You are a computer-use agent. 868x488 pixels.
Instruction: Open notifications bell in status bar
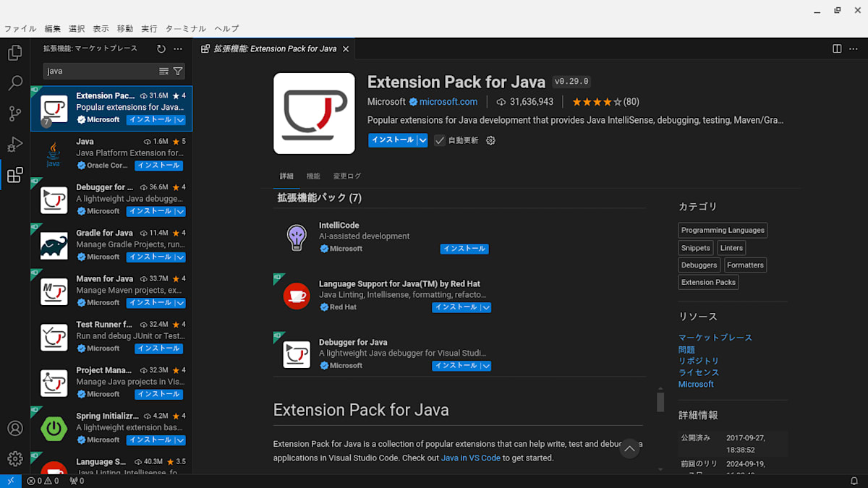click(x=854, y=481)
